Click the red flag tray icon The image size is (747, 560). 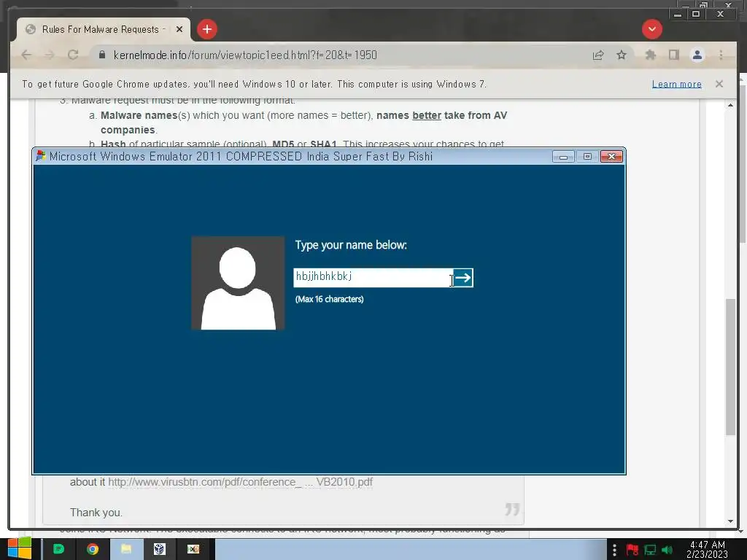pos(632,550)
